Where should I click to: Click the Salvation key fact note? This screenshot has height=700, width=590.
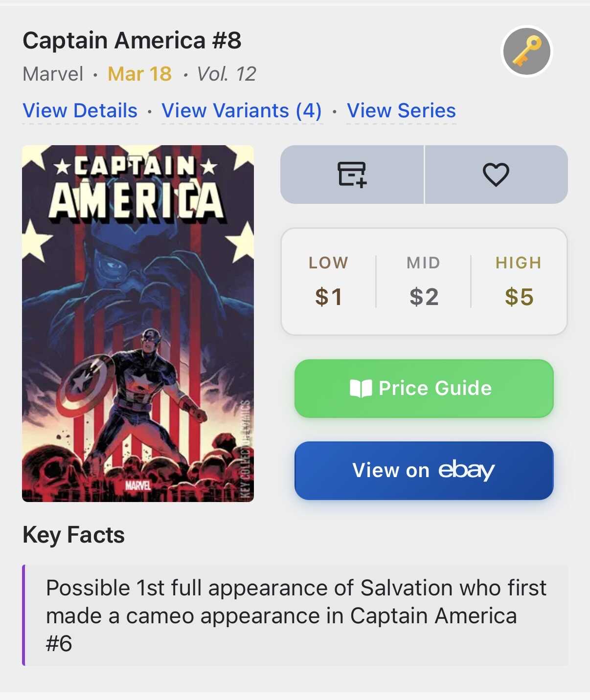click(x=295, y=615)
